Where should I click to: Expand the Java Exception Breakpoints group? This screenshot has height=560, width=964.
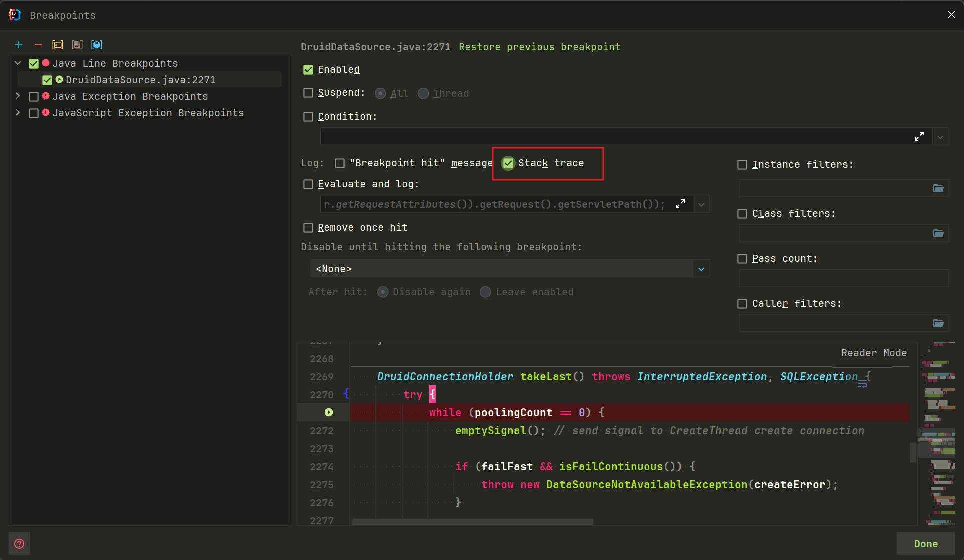tap(17, 96)
